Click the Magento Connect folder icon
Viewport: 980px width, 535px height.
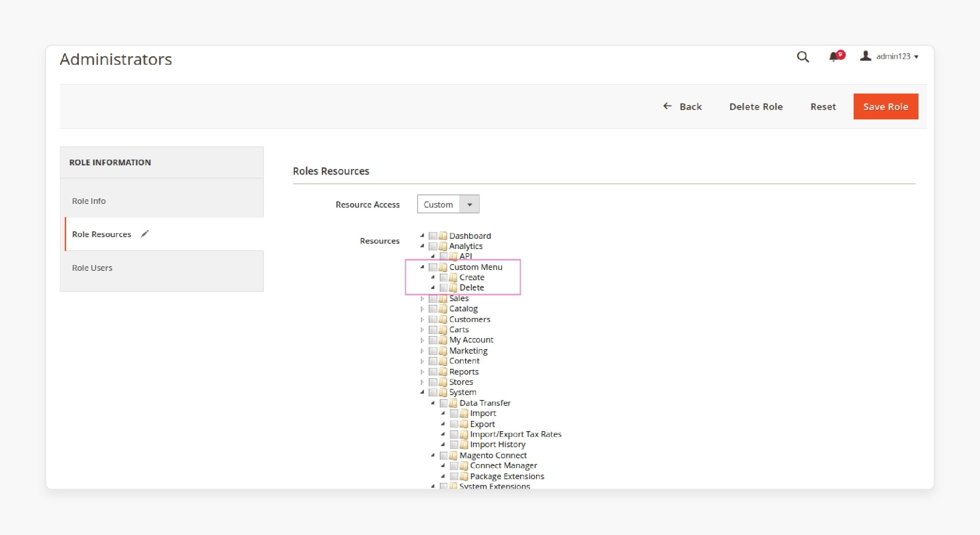pyautogui.click(x=453, y=455)
